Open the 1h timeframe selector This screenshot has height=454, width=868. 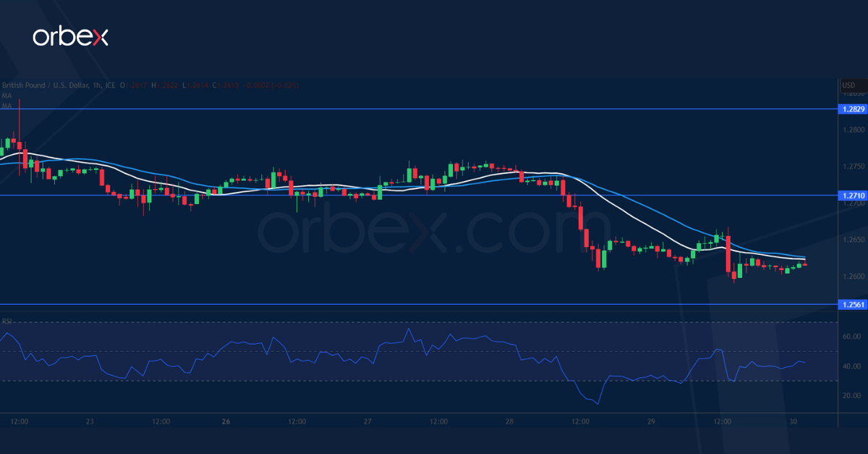coord(96,85)
